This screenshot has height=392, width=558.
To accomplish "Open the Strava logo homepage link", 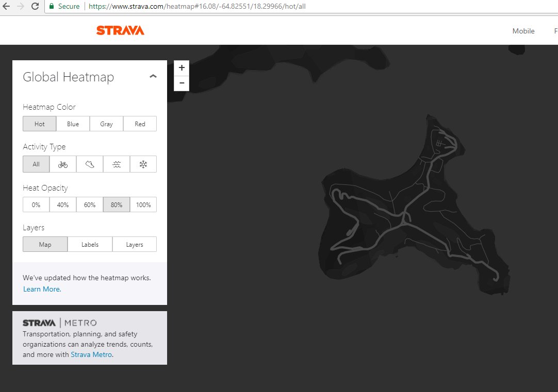I will (x=120, y=30).
